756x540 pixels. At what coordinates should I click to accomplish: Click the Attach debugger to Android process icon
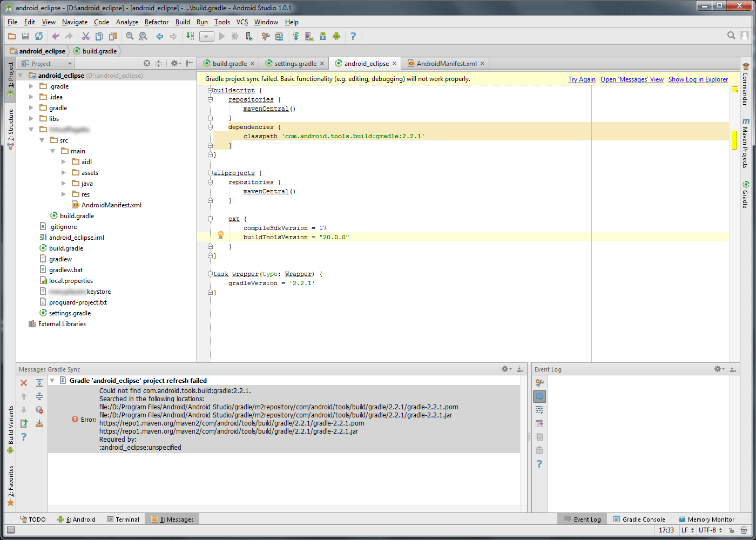point(249,36)
